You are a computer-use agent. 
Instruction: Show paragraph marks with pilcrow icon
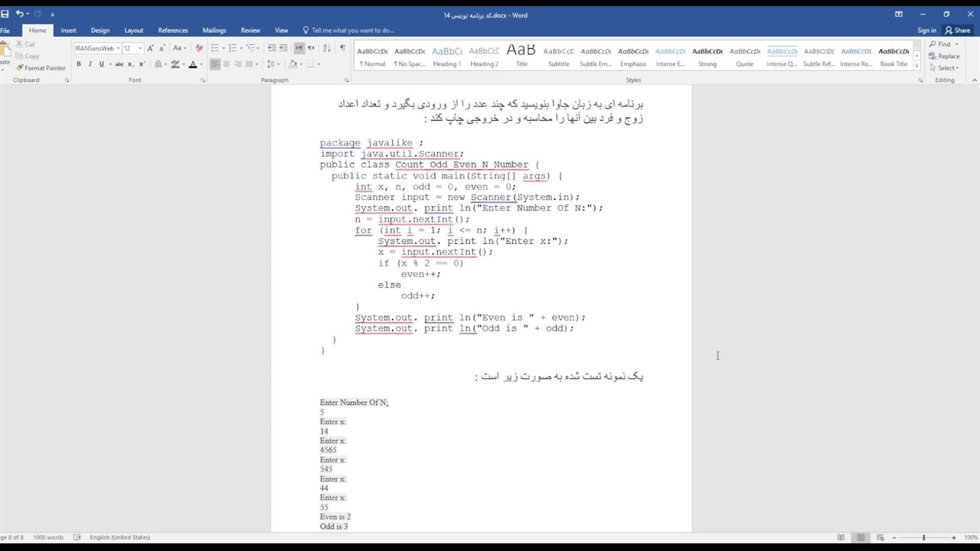(x=342, y=48)
